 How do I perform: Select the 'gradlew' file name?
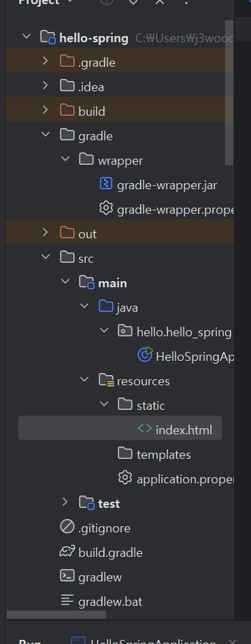pyautogui.click(x=100, y=577)
